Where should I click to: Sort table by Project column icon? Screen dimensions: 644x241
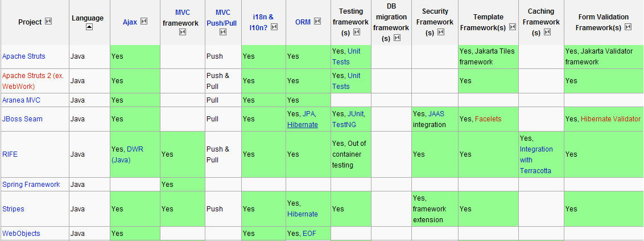[48, 22]
